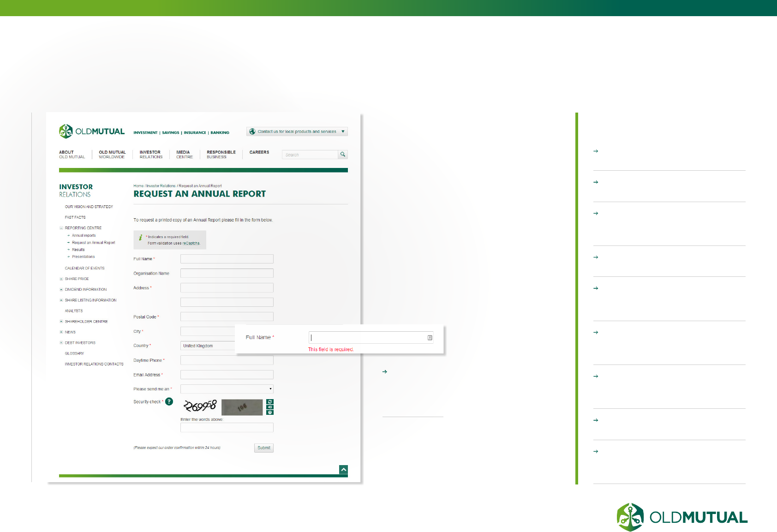Open the About Old Mutual menu
The image size is (777, 532).
(x=72, y=155)
